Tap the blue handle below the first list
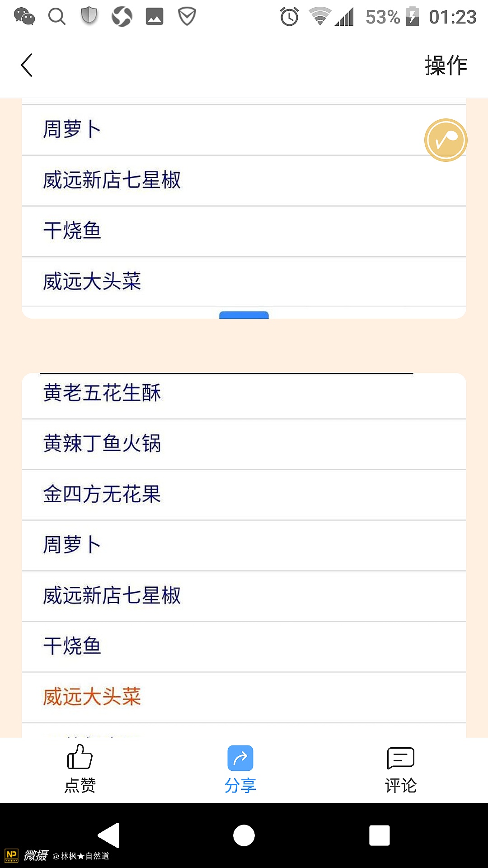The image size is (488, 868). (x=244, y=315)
